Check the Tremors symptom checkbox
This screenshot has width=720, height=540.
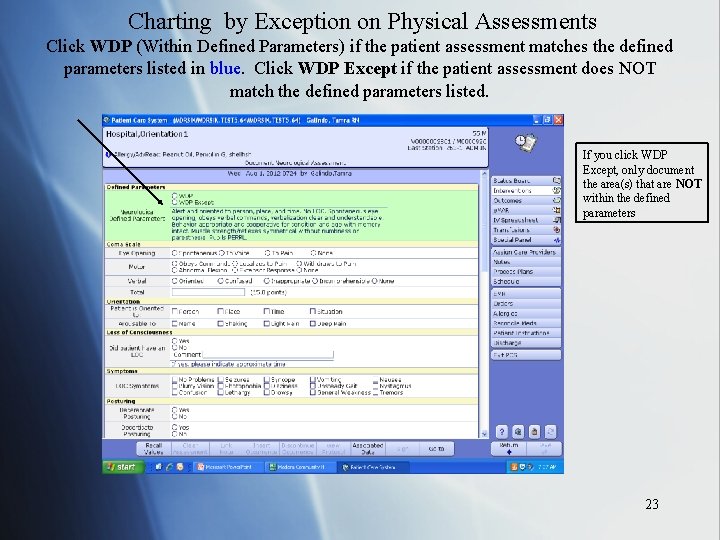(x=376, y=393)
